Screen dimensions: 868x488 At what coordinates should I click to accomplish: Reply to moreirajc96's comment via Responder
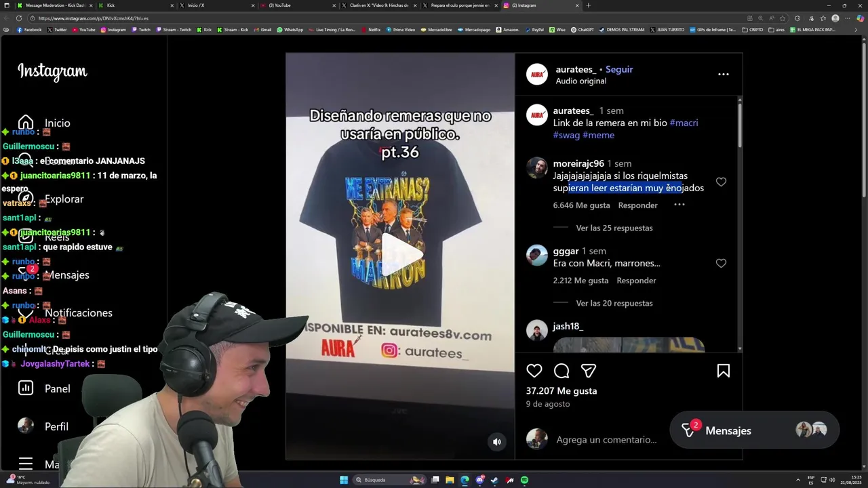pyautogui.click(x=637, y=205)
